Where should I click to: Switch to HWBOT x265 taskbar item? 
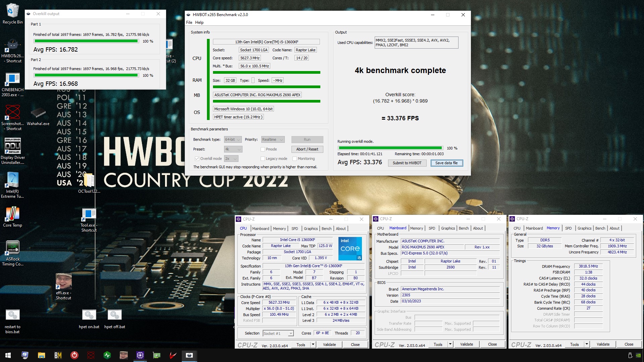[x=189, y=355]
